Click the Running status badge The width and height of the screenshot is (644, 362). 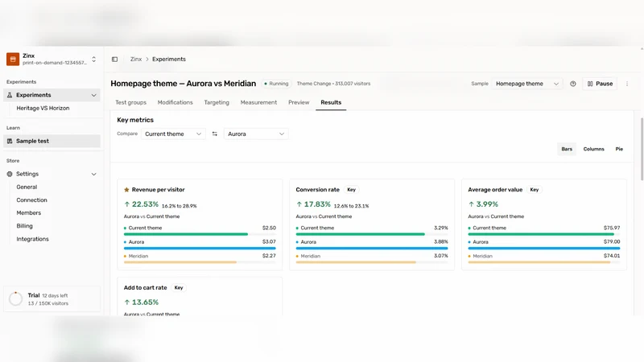[x=276, y=84]
